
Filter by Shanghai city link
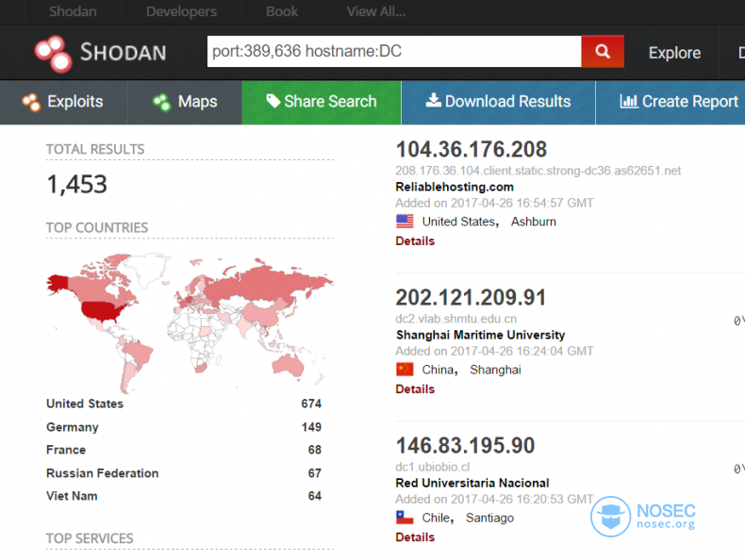click(x=495, y=370)
